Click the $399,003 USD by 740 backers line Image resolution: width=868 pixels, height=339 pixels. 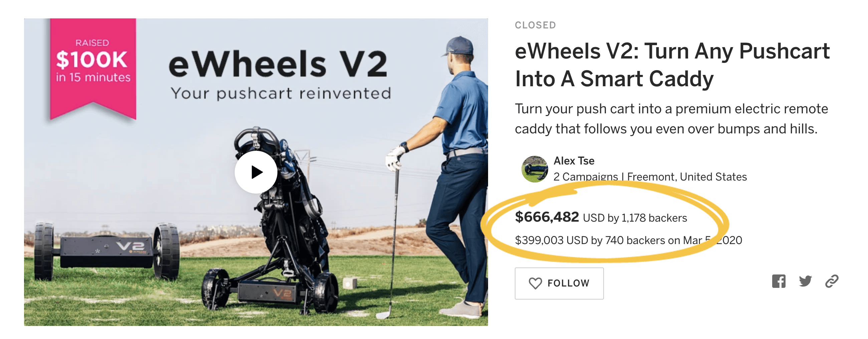[628, 240]
